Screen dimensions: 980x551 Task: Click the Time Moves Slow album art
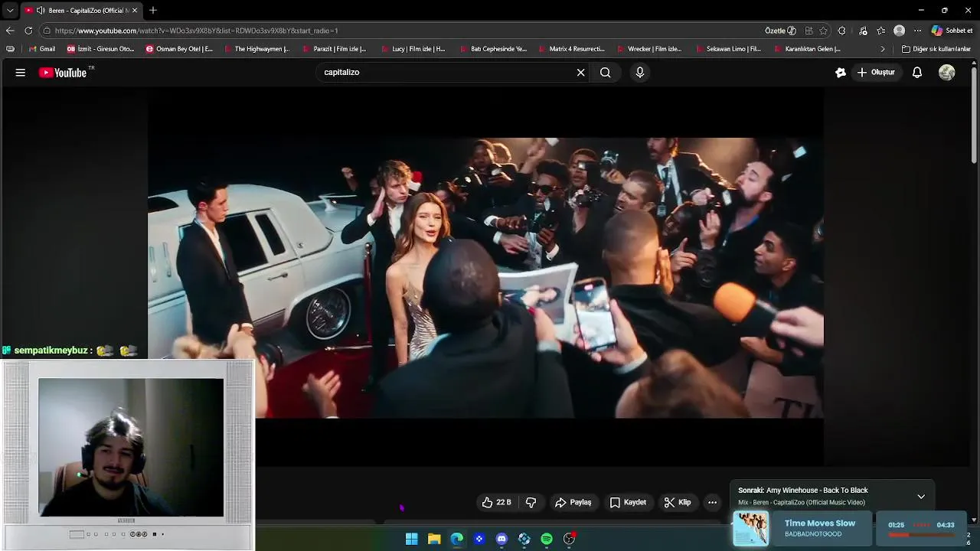751,528
